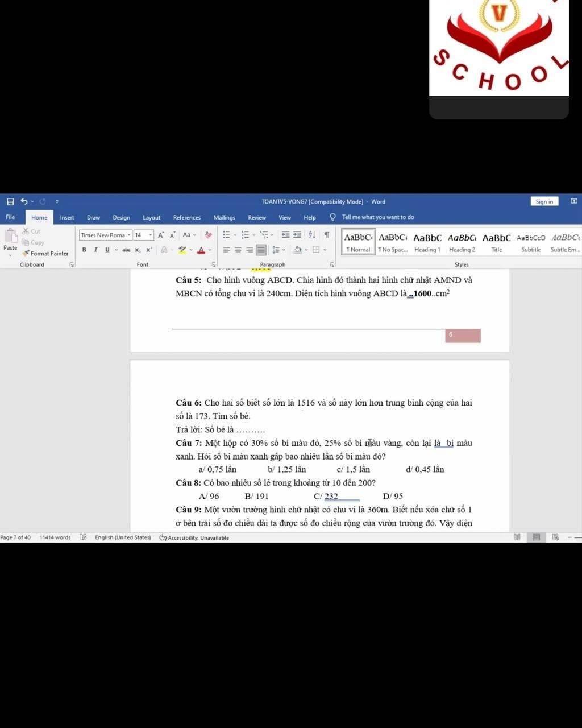This screenshot has width=582, height=728.
Task: Open the Font dialog launcher
Action: click(x=214, y=264)
